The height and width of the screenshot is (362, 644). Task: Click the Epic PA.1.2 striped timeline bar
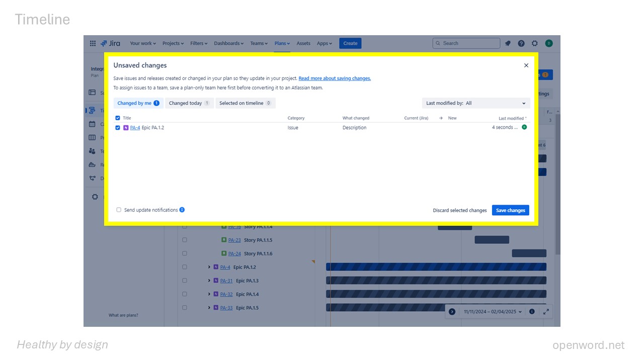(436, 267)
